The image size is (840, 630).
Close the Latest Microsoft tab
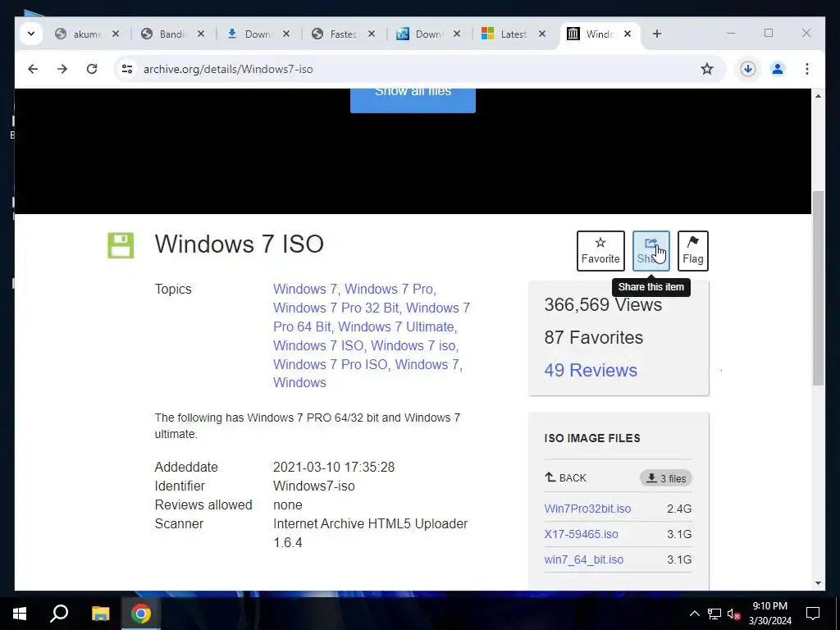[x=542, y=34]
